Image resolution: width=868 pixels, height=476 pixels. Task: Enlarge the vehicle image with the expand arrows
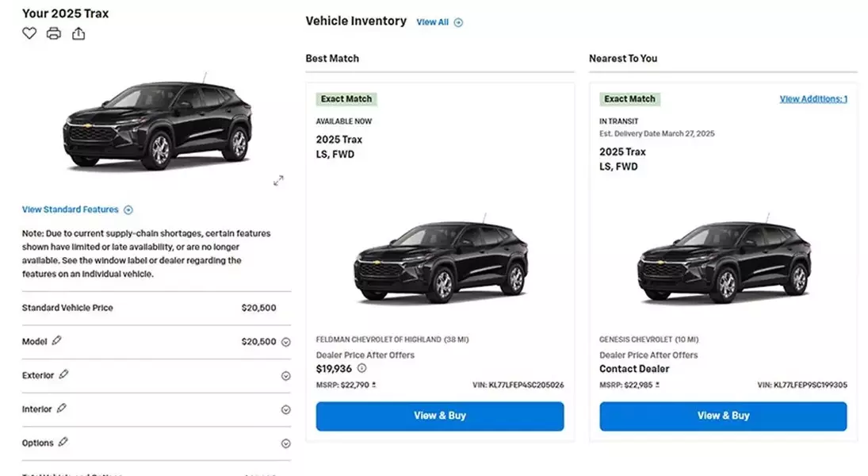click(278, 181)
